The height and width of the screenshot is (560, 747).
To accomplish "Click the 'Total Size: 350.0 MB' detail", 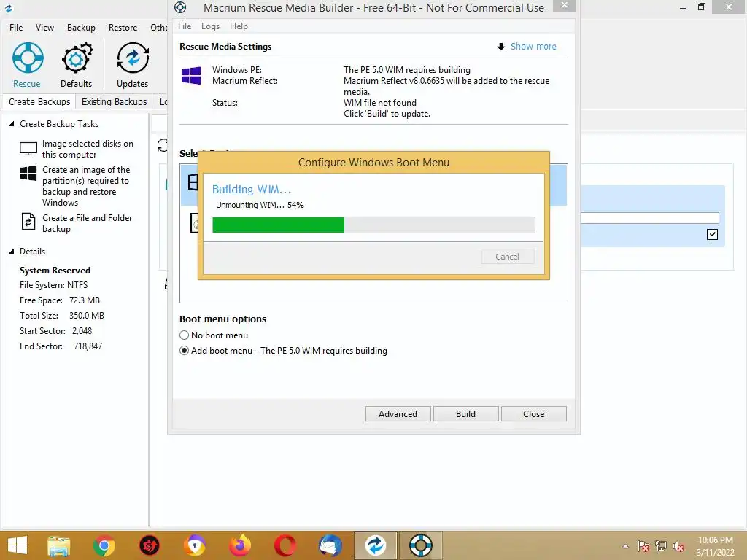I will tap(62, 316).
